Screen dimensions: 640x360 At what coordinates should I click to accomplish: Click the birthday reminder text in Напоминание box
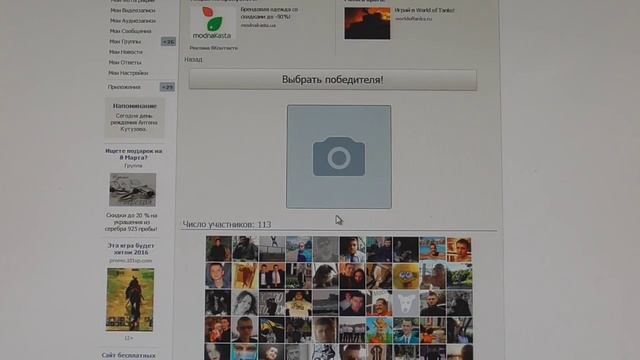(x=134, y=122)
